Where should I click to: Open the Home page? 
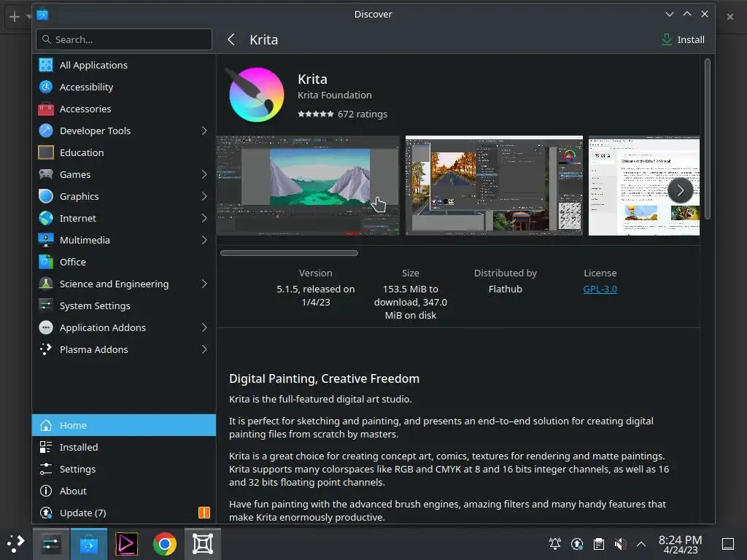point(124,425)
